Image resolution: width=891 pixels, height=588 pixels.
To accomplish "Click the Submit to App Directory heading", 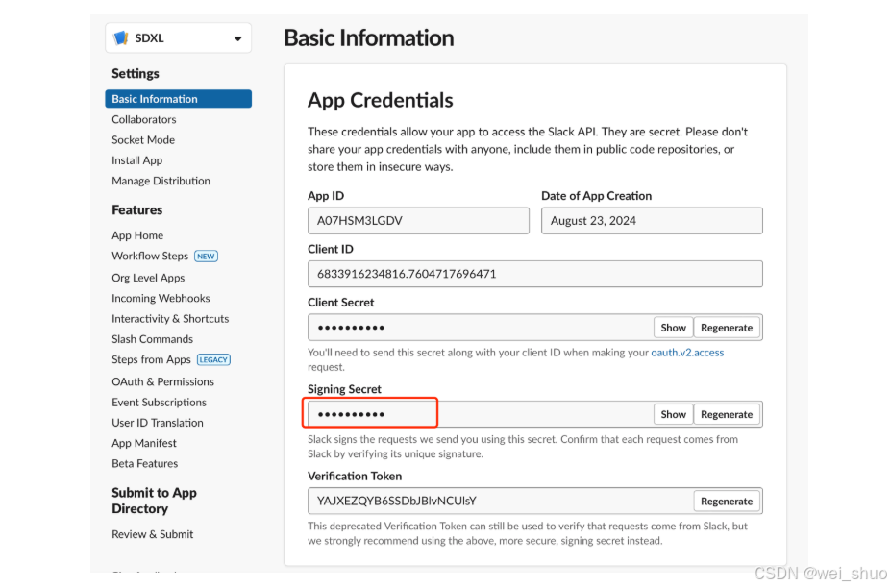I will [x=154, y=501].
